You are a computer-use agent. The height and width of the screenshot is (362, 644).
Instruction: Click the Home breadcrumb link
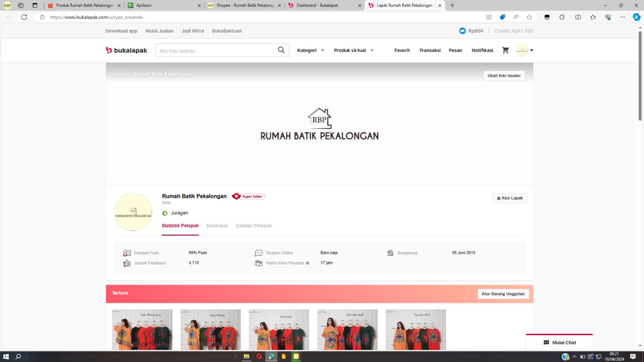[120, 74]
